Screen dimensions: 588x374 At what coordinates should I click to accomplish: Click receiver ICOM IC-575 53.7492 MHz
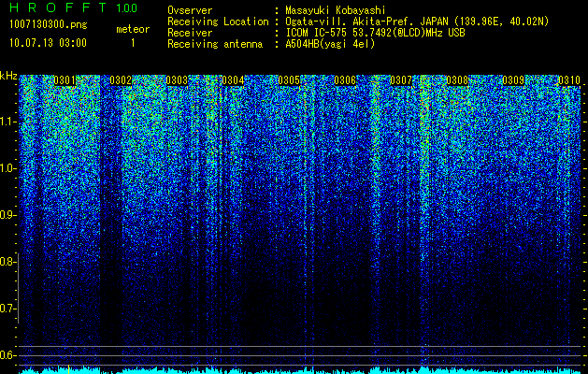point(376,33)
